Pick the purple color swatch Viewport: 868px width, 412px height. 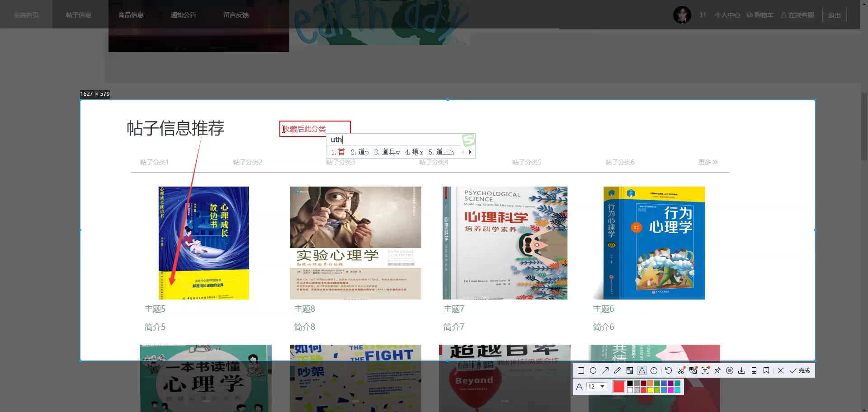point(670,384)
